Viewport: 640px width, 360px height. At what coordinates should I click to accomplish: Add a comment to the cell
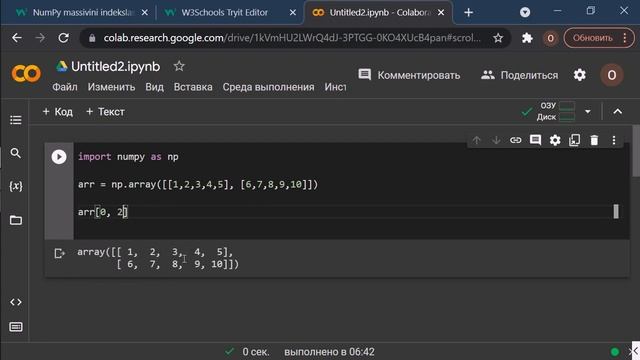click(535, 140)
